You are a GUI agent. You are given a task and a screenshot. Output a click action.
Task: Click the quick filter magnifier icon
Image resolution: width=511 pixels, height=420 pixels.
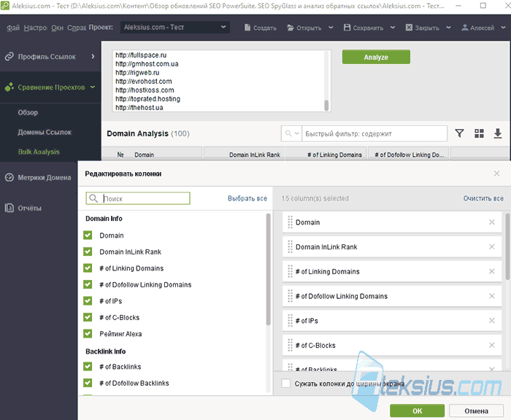[288, 133]
